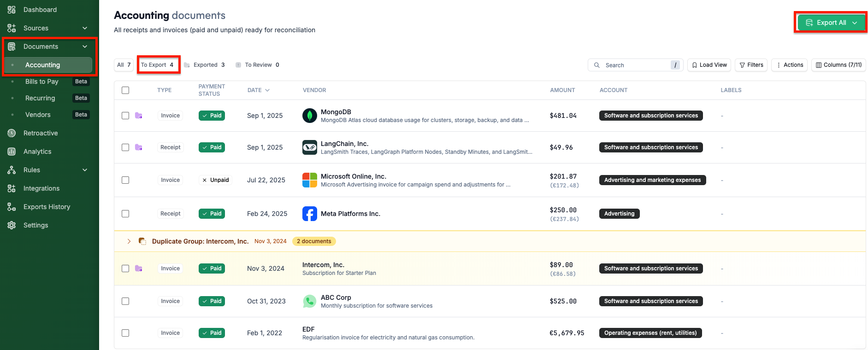Click the Integrations icon in sidebar
This screenshot has height=350, width=868.
pyautogui.click(x=12, y=188)
